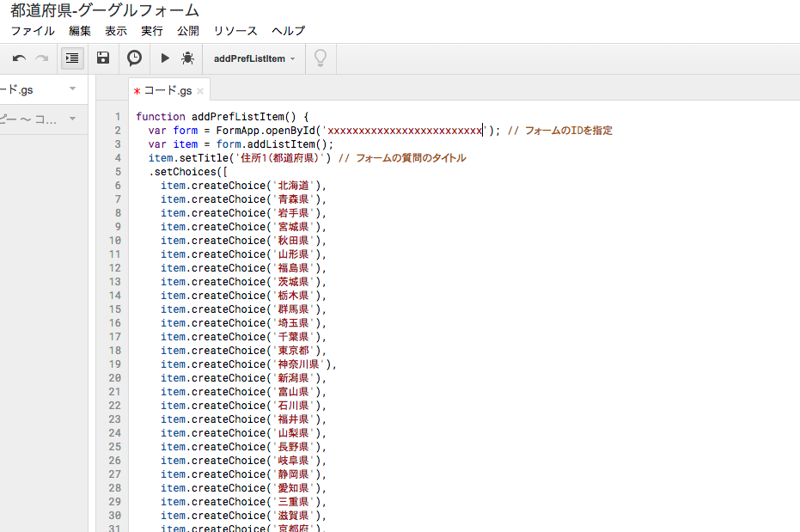This screenshot has width=800, height=532.
Task: Rename the project by clicking 都道府県-グーグルフォーム title
Action: click(x=102, y=10)
